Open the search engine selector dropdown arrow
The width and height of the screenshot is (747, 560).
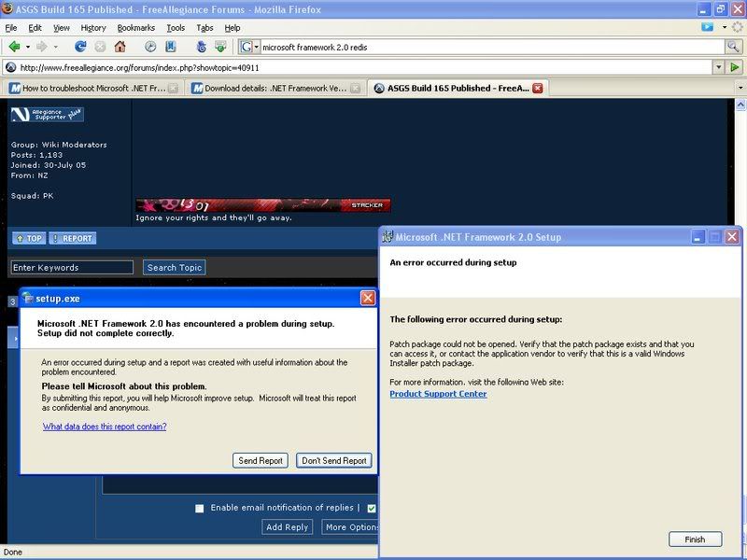click(x=256, y=47)
